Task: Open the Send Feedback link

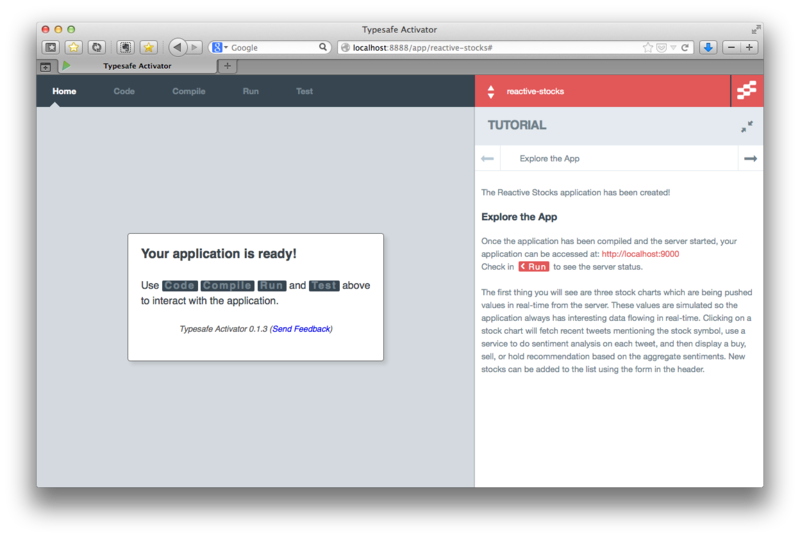Action: [301, 329]
